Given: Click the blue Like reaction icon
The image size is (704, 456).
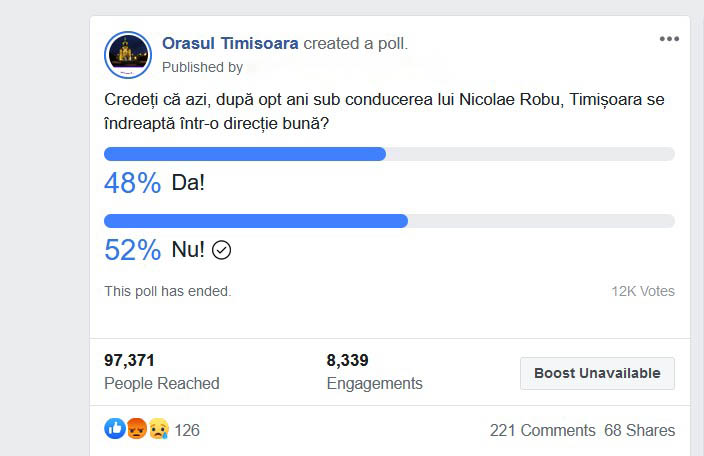Looking at the screenshot, I should tap(115, 429).
